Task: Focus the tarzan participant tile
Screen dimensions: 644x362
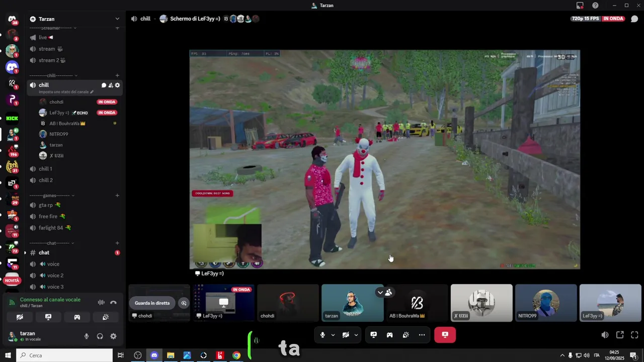Action: (352, 303)
